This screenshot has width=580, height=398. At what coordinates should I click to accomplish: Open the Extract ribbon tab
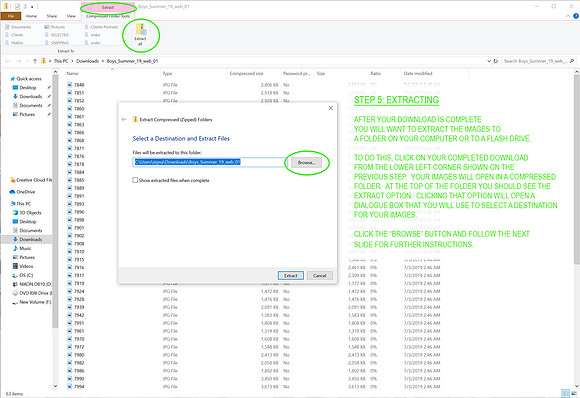108,7
